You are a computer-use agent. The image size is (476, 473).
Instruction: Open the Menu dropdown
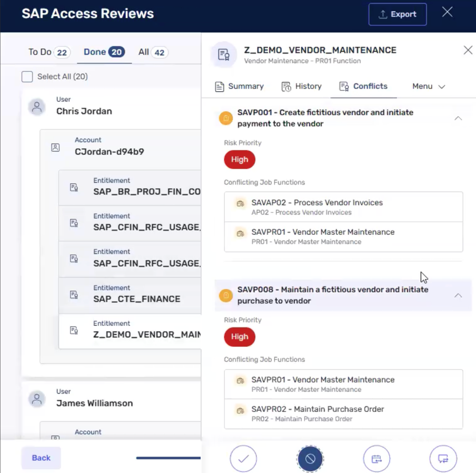pyautogui.click(x=428, y=86)
